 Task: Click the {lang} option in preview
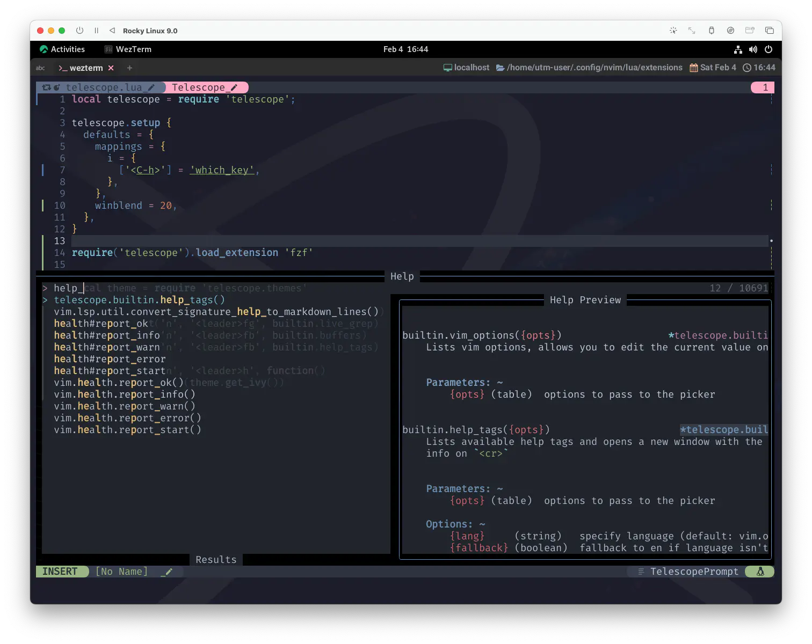[x=467, y=536]
